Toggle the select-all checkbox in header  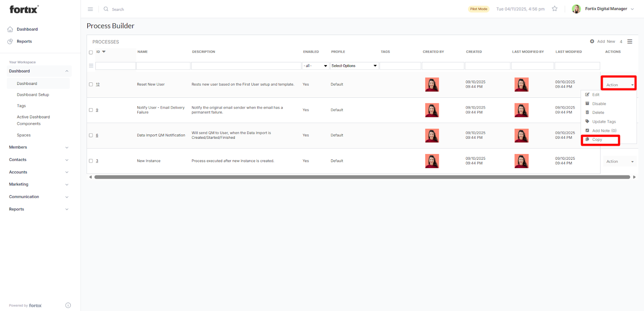click(91, 52)
